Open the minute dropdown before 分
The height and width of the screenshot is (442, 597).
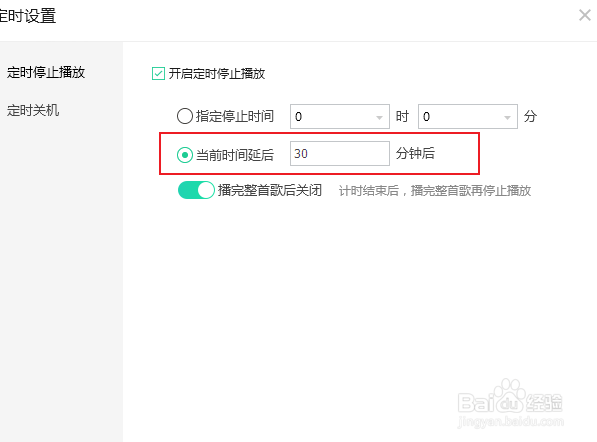coord(468,116)
